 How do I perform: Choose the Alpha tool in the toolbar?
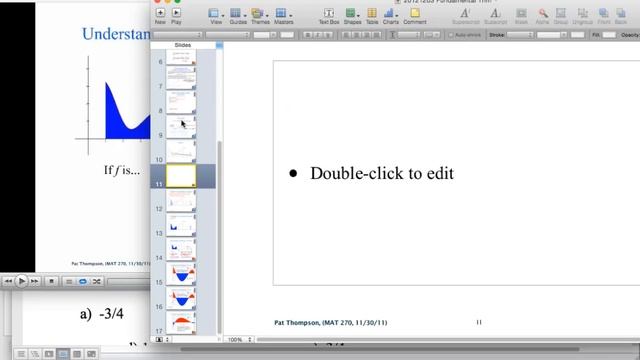542,16
